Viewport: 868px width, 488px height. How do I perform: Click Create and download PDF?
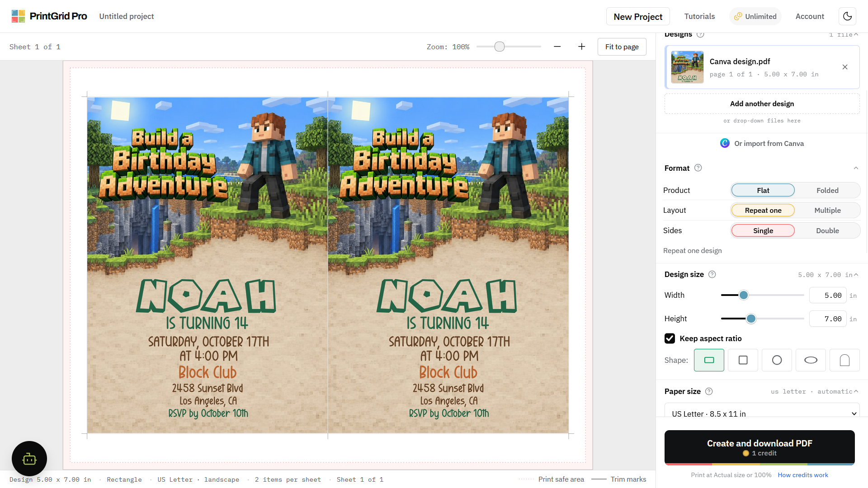click(759, 447)
